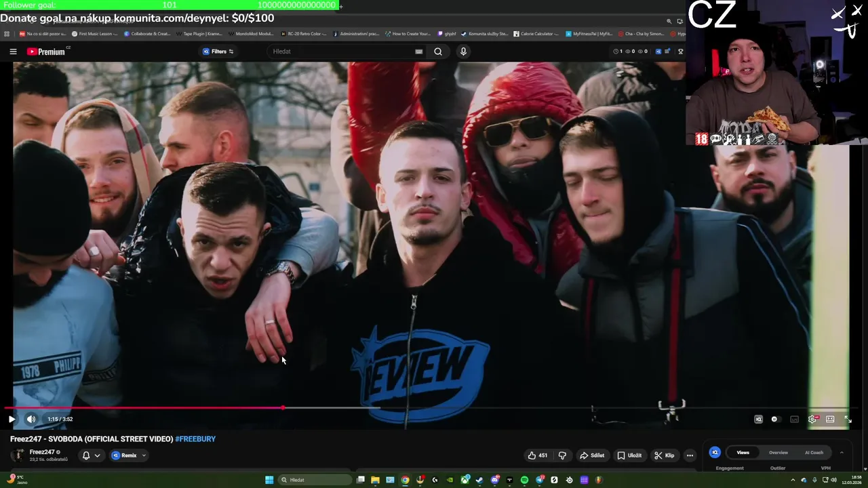Open more actions three-dot menu
This screenshot has height=488, width=868.
[690, 455]
